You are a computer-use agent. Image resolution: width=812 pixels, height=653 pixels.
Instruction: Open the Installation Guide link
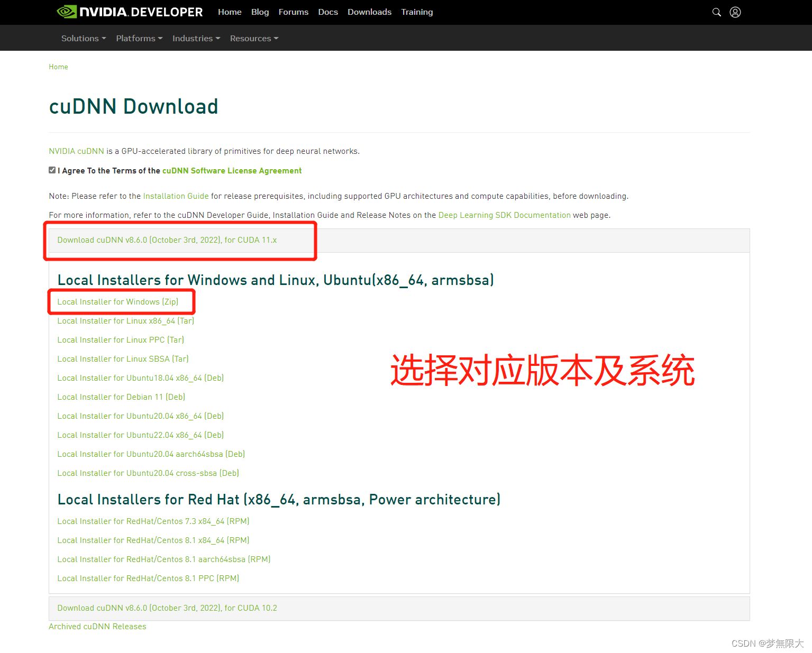tap(176, 196)
